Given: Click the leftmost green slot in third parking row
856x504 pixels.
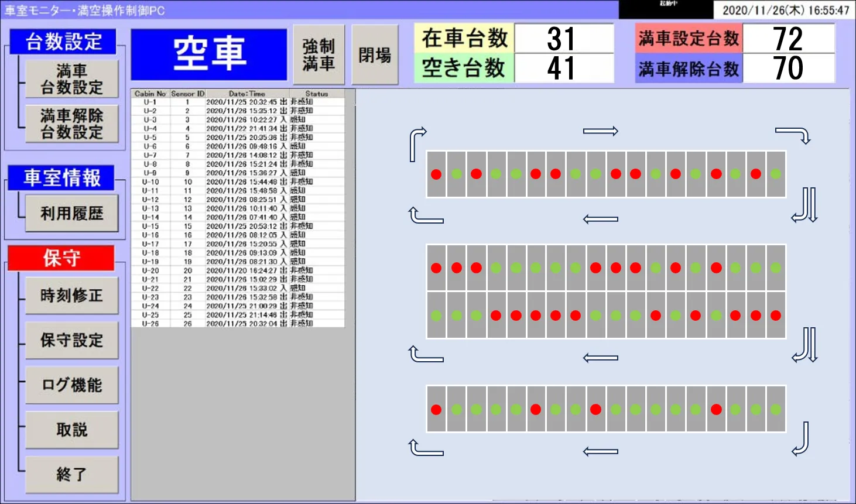Looking at the screenshot, I should click(x=436, y=316).
